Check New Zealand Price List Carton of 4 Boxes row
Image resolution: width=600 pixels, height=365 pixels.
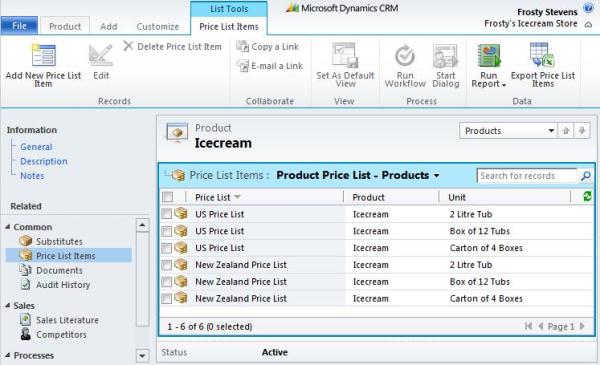166,298
